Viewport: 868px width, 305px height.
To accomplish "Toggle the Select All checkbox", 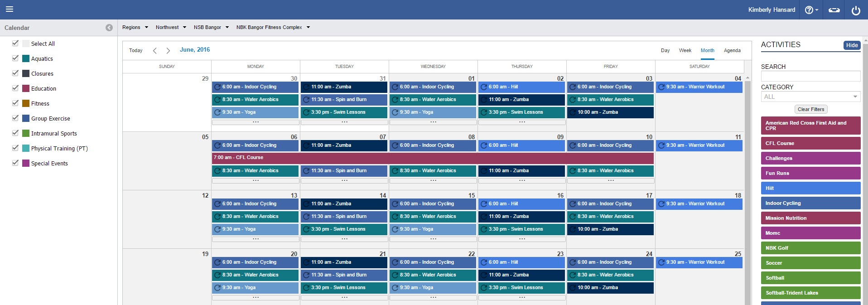I will tap(15, 43).
